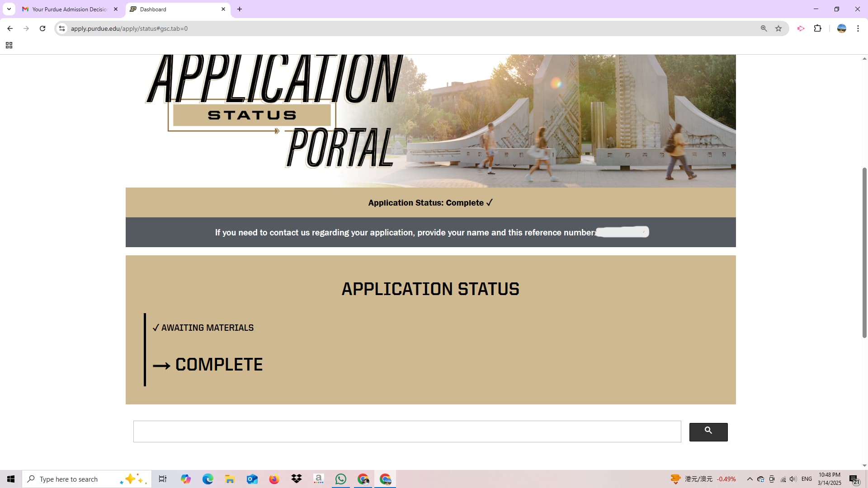Open WhatsApp from the taskbar

click(x=340, y=479)
